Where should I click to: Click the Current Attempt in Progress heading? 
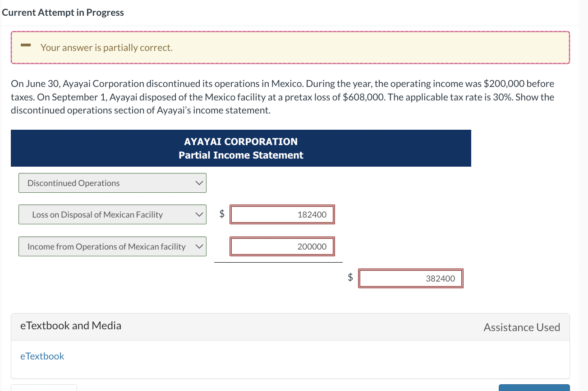pyautogui.click(x=63, y=12)
